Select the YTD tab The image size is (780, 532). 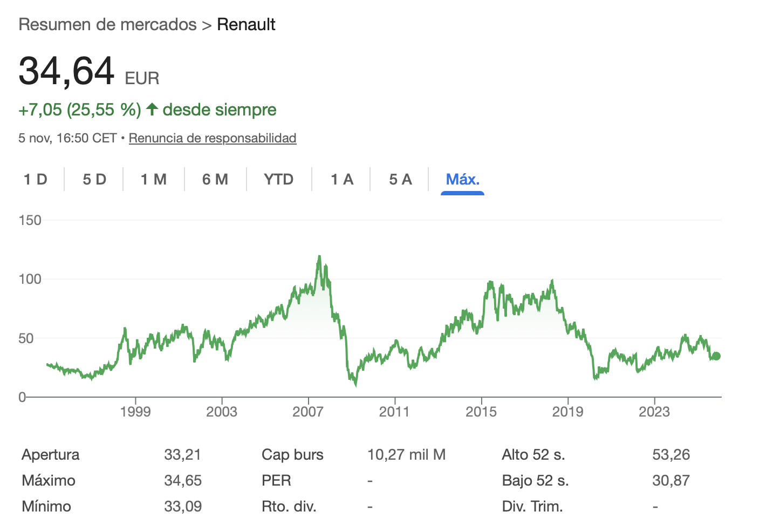coord(279,179)
